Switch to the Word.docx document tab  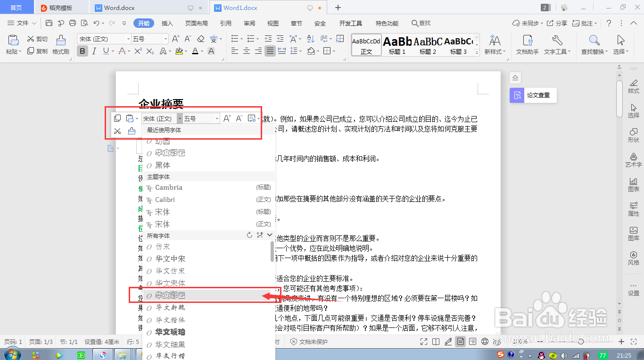point(149,8)
